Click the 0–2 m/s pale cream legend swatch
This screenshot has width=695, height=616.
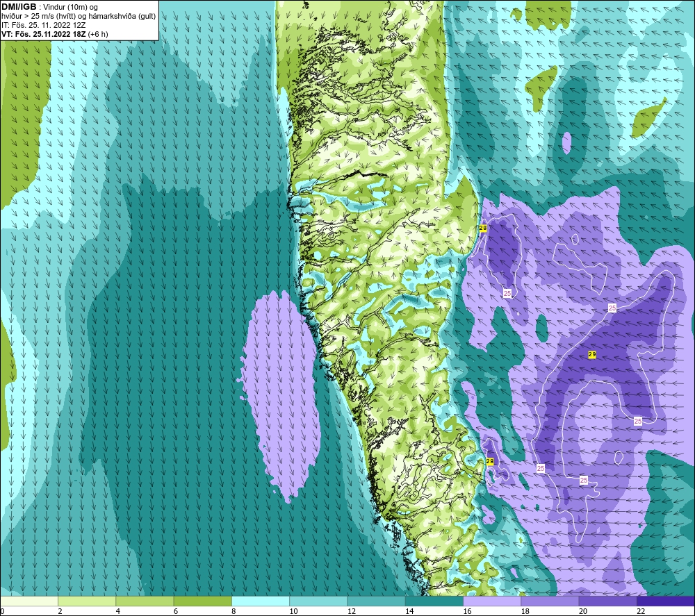pos(29,601)
